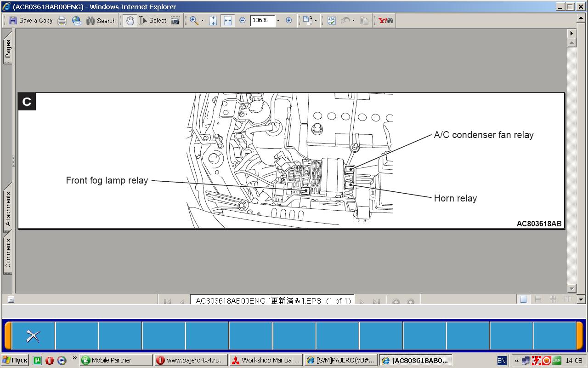Image resolution: width=588 pixels, height=368 pixels.
Task: Open the Comments side tab
Action: point(8,253)
